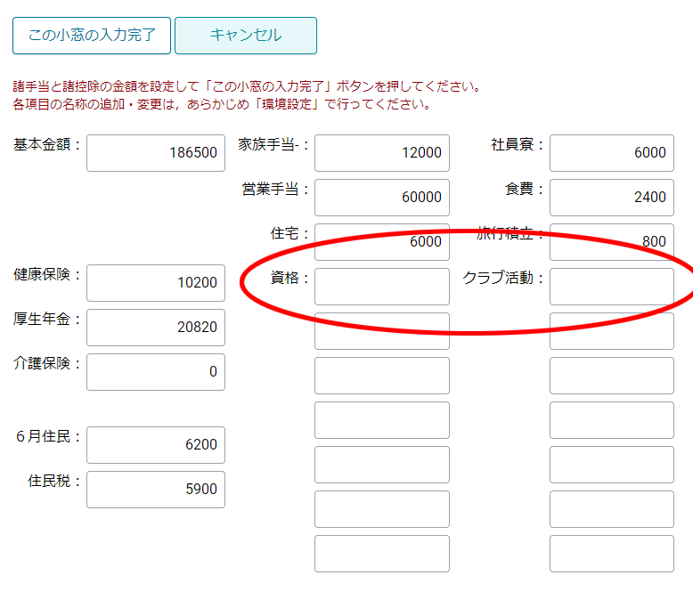Click the 介護保険 input field
Viewport: 693px width, 616px height.
point(155,371)
